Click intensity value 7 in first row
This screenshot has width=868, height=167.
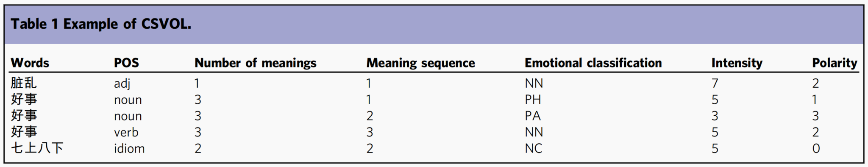click(x=715, y=83)
